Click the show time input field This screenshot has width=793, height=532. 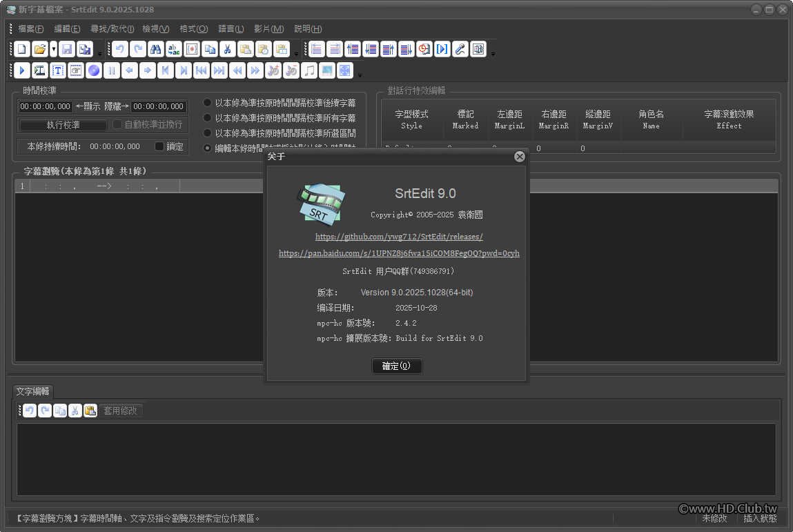[x=45, y=106]
